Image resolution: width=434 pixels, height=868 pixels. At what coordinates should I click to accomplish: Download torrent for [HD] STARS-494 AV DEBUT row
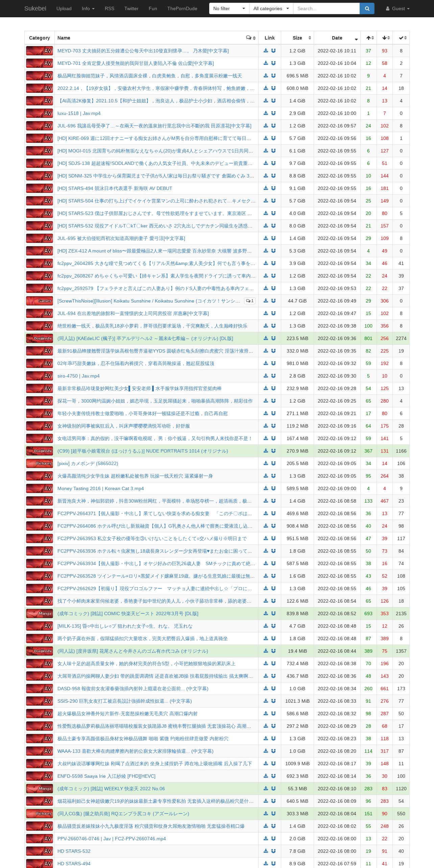pyautogui.click(x=266, y=188)
